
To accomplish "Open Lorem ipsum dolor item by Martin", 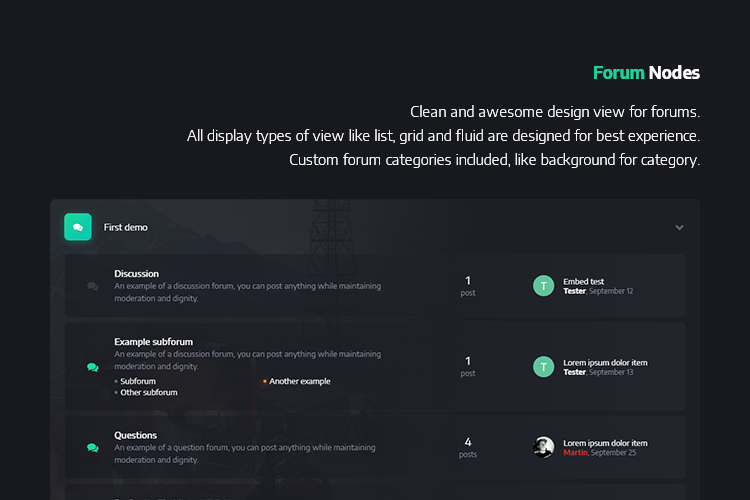I will point(605,443).
